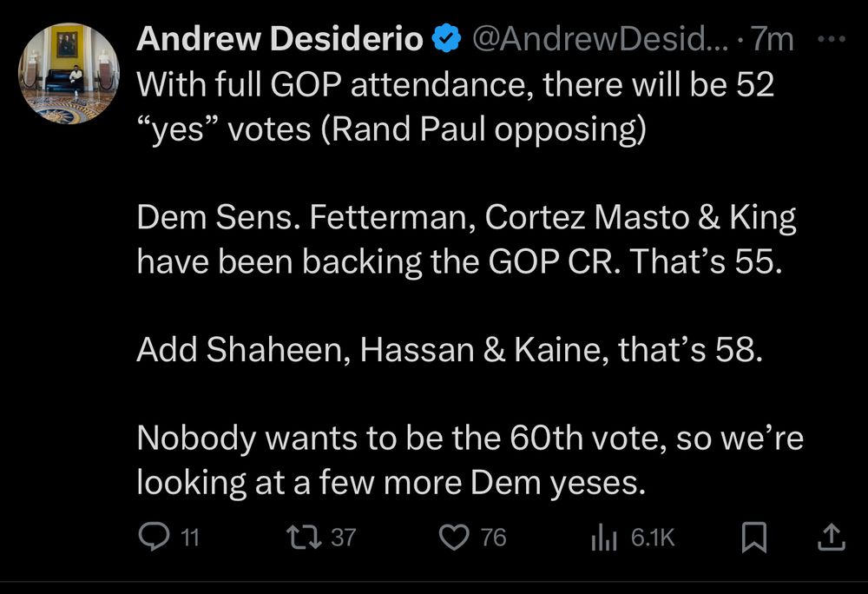Click the like count 76
The height and width of the screenshot is (594, 868).
pyautogui.click(x=493, y=538)
